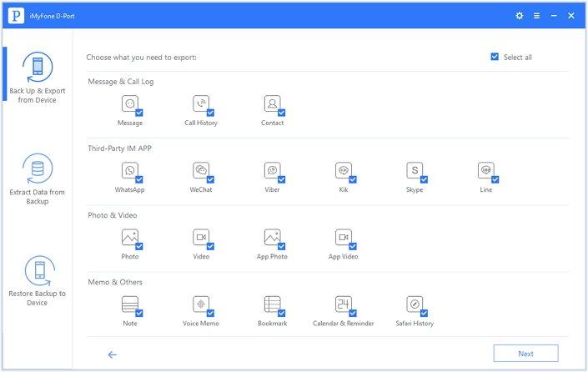Uncheck the Bookmark checkbox
Viewport: 588px width, 372px height.
click(282, 313)
